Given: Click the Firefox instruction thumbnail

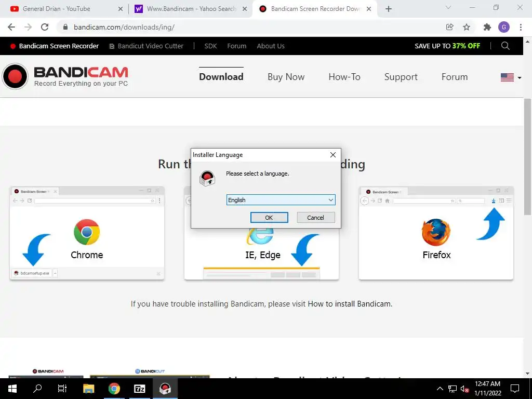Looking at the screenshot, I should point(436,233).
